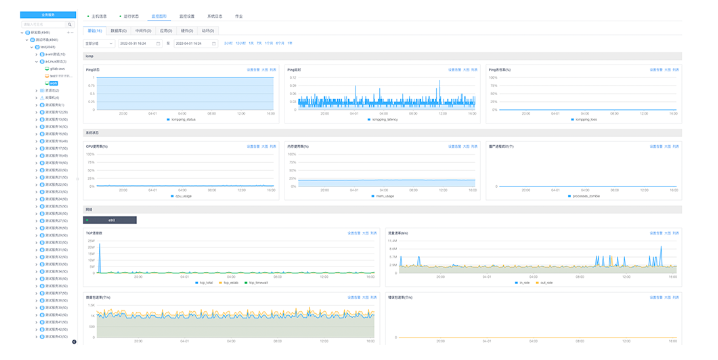
Task: Collapse the a-Linux group chevron
Action: tap(37, 61)
